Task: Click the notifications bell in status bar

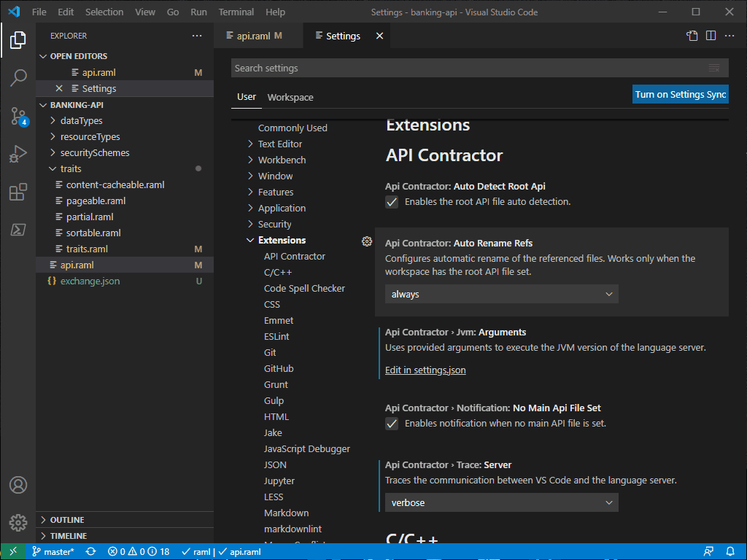Action: [729, 551]
